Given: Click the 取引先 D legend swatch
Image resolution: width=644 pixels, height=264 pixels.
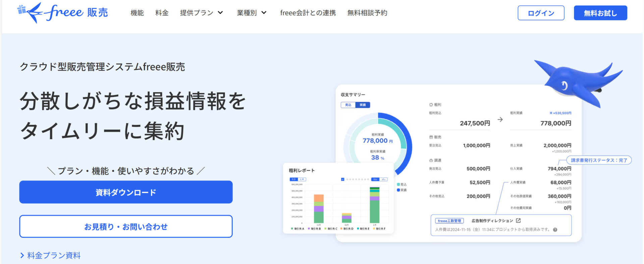Looking at the screenshot, I should [x=341, y=228].
